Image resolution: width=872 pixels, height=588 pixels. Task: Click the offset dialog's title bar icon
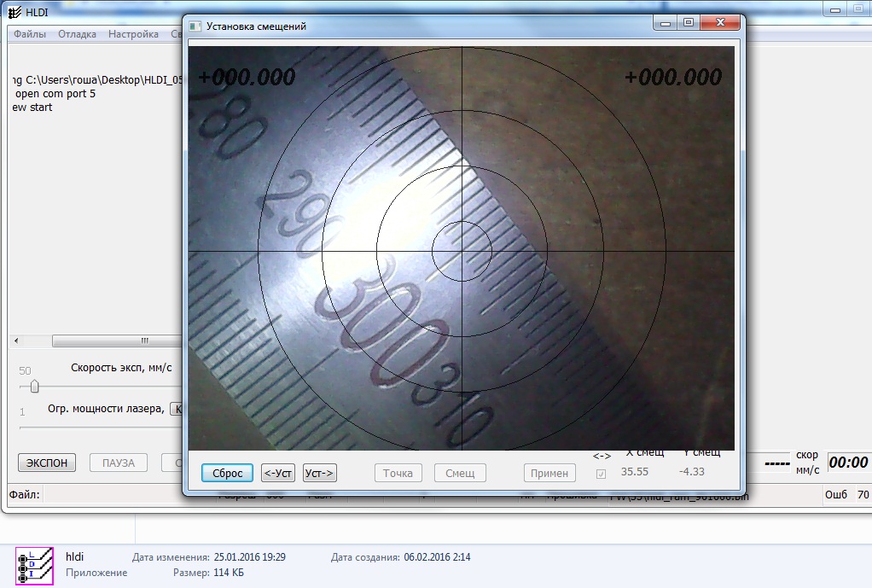(195, 26)
